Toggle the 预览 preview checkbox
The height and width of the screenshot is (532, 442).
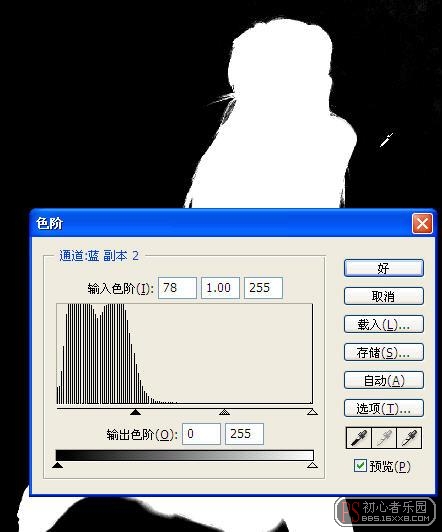360,466
